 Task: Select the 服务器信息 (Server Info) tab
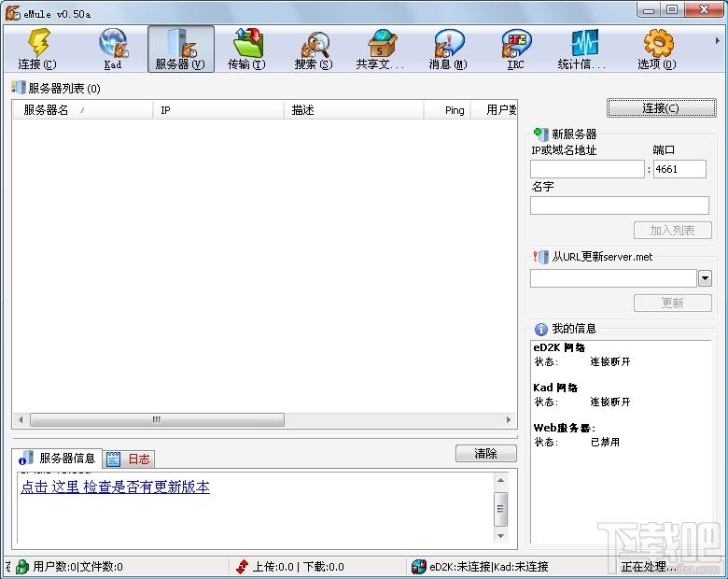(58, 459)
